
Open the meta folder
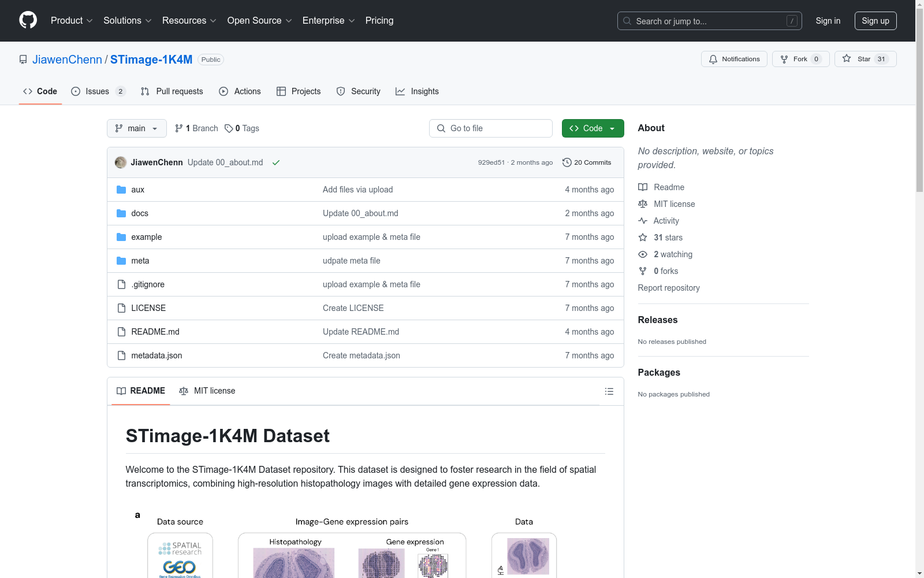coord(140,261)
